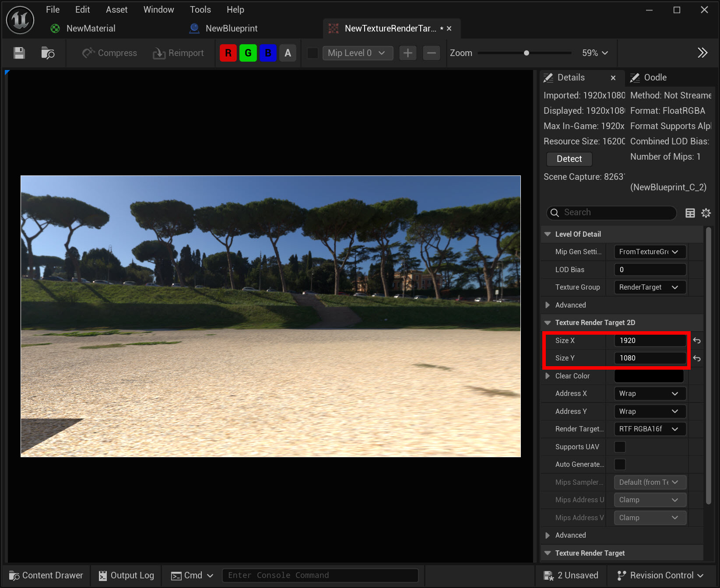Click the Compress toolbar button
This screenshot has height=588, width=720.
pyautogui.click(x=109, y=53)
